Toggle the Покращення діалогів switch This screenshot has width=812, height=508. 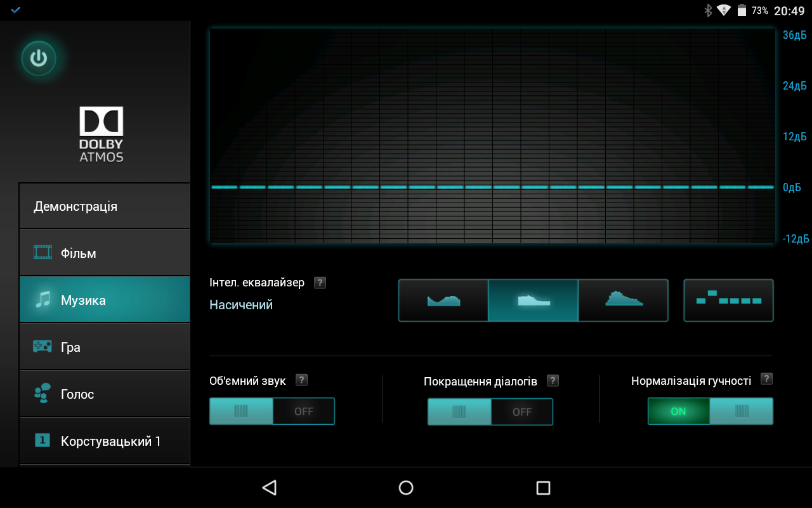(x=490, y=411)
